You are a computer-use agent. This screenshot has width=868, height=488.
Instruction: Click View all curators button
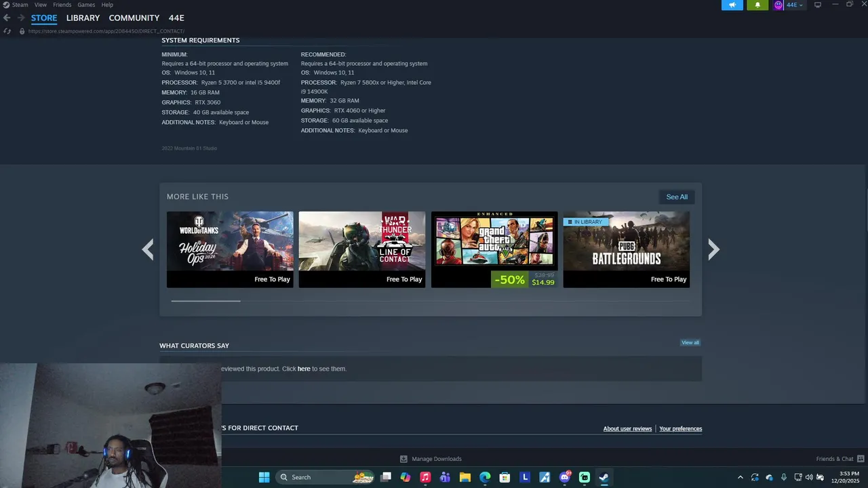[x=690, y=342]
